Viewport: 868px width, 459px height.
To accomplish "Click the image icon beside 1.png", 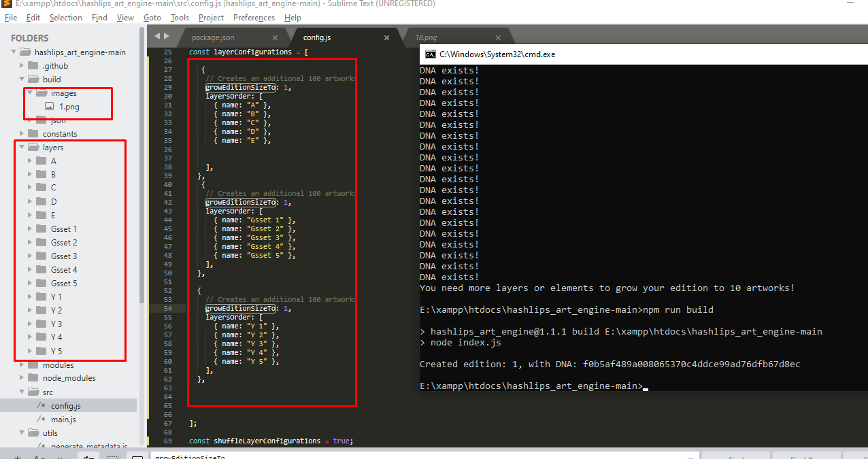I will 48,107.
